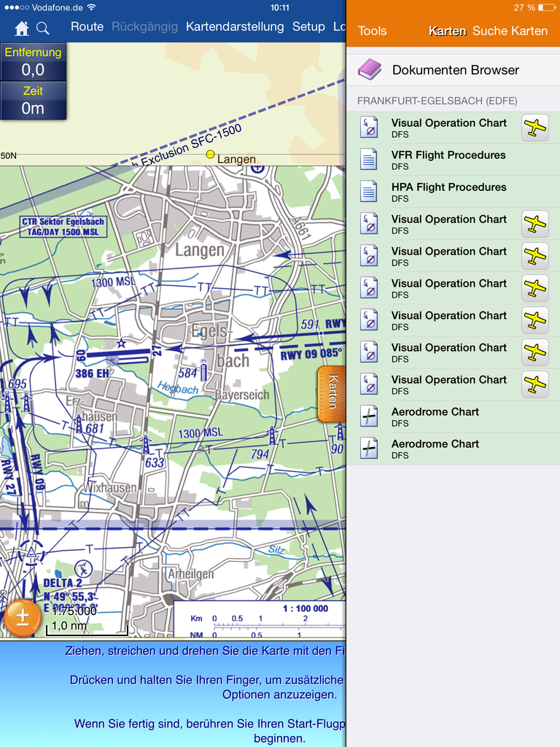Select the Suche Karten tab
Screen dimensions: 560x747
tap(510, 31)
